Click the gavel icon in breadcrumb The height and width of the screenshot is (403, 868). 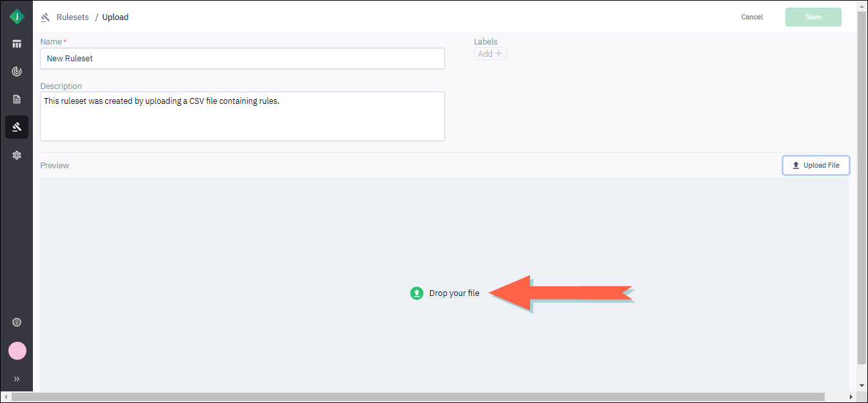45,17
